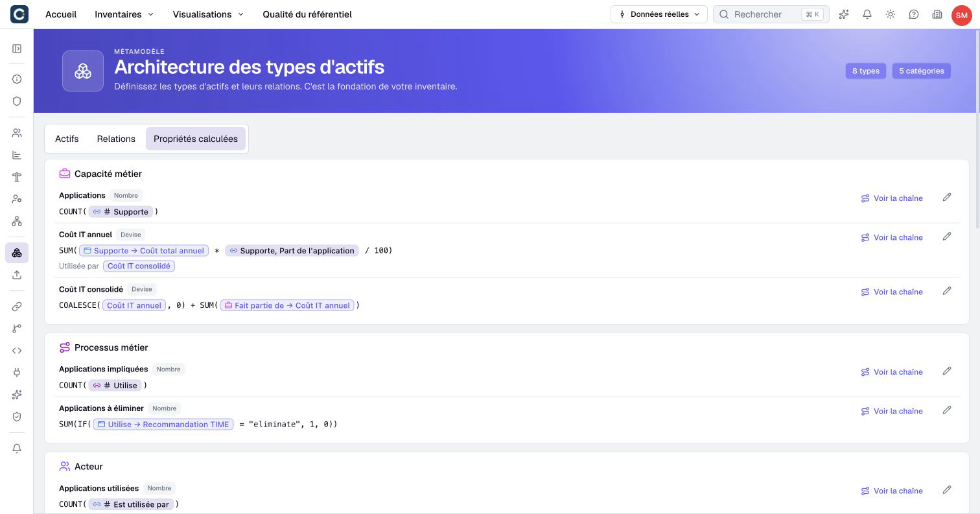
Task: Click the '# Utilise' relation chip
Action: click(x=115, y=385)
